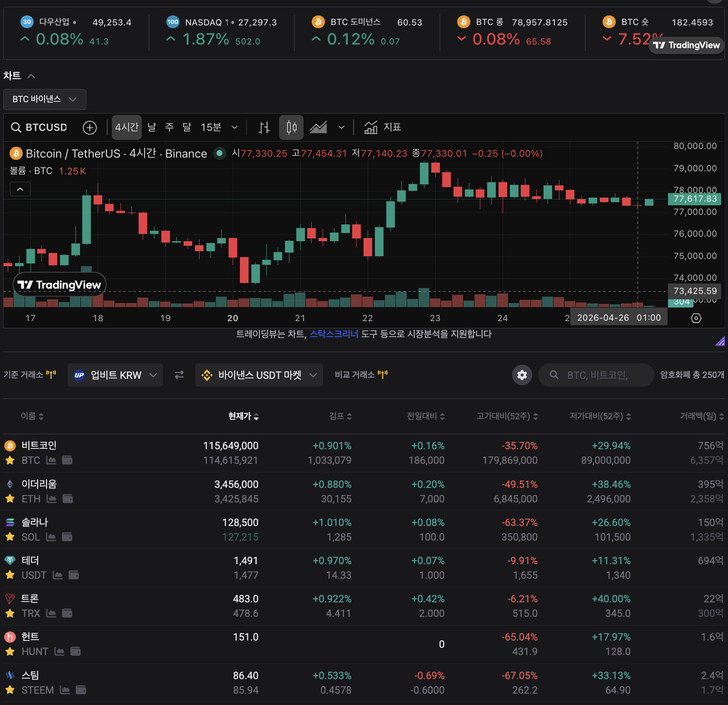Open the USDT row chart icon

coord(58,575)
